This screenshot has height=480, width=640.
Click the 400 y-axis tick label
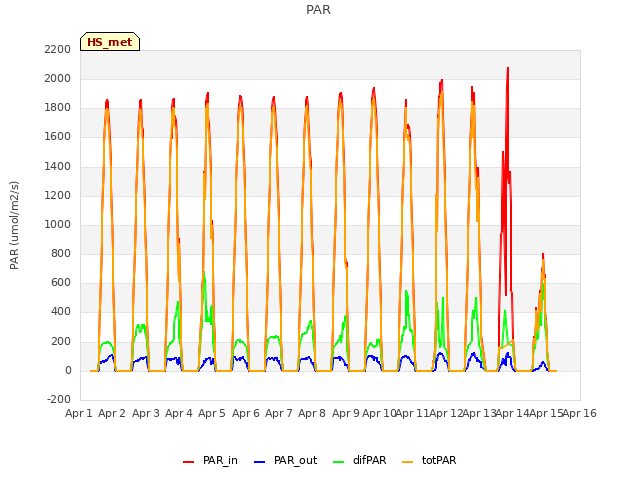[x=61, y=312]
